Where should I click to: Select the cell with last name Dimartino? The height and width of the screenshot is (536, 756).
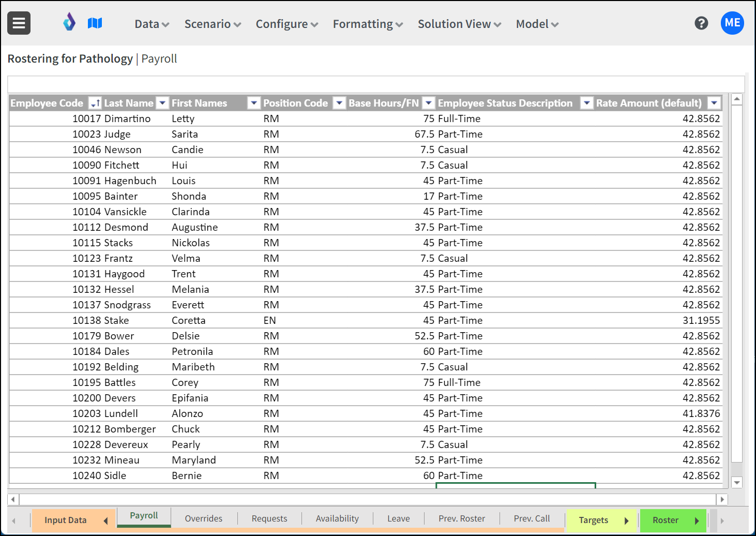[137, 118]
